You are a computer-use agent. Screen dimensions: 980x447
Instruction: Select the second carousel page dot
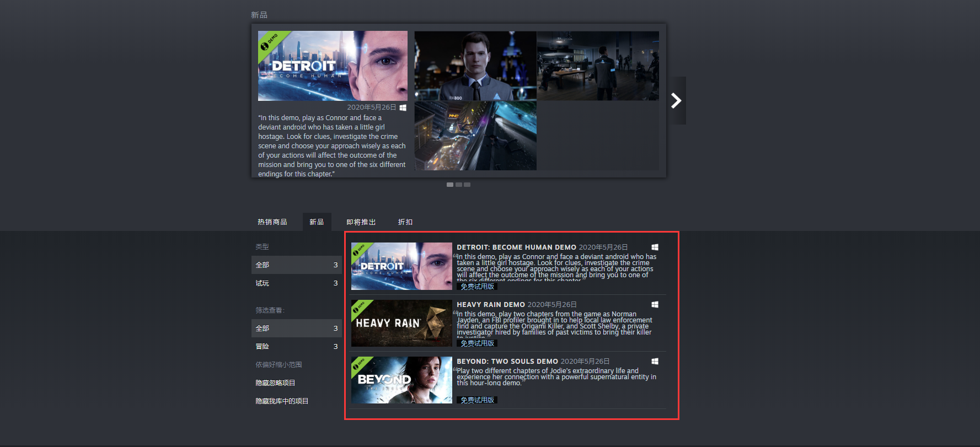pos(459,185)
